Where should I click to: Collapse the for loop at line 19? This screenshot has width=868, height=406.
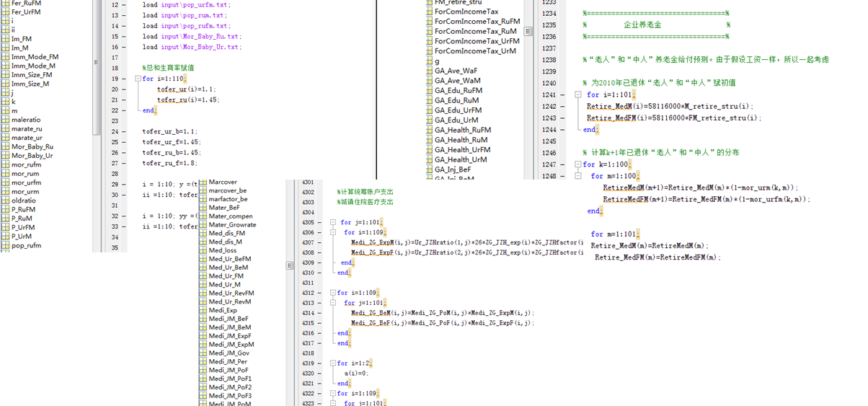coord(137,79)
